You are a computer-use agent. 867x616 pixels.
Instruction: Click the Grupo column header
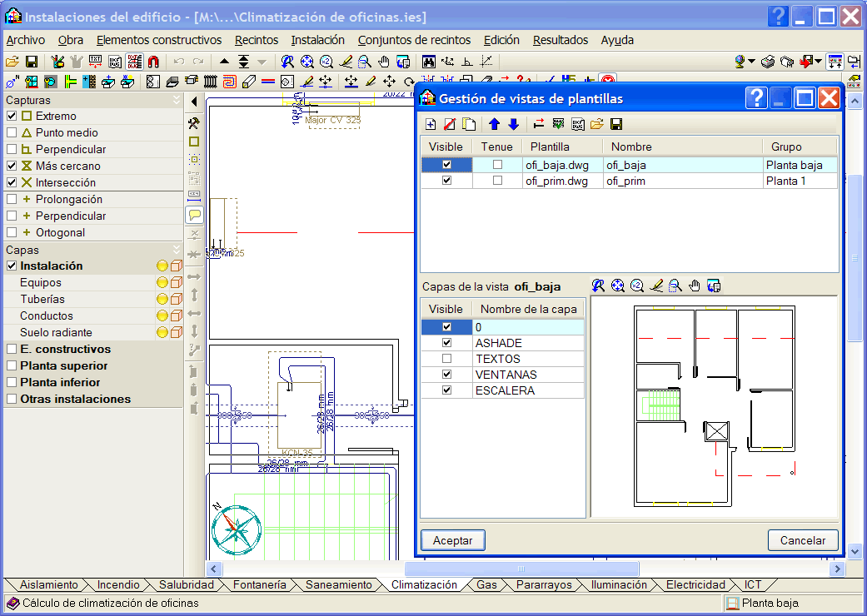tap(800, 147)
